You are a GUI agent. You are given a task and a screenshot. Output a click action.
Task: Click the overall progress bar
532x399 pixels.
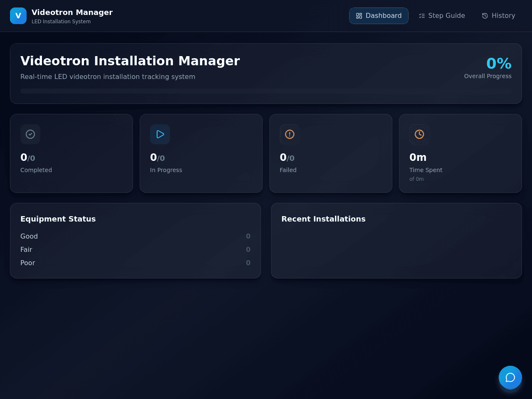coord(266,91)
